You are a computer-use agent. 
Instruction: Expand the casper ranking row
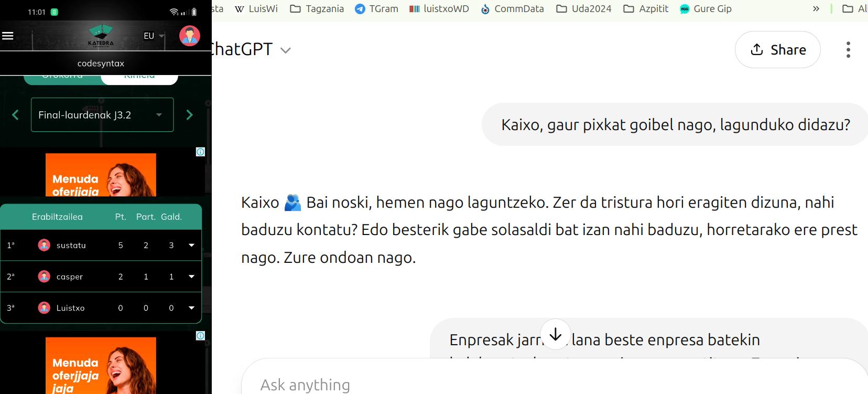click(191, 276)
